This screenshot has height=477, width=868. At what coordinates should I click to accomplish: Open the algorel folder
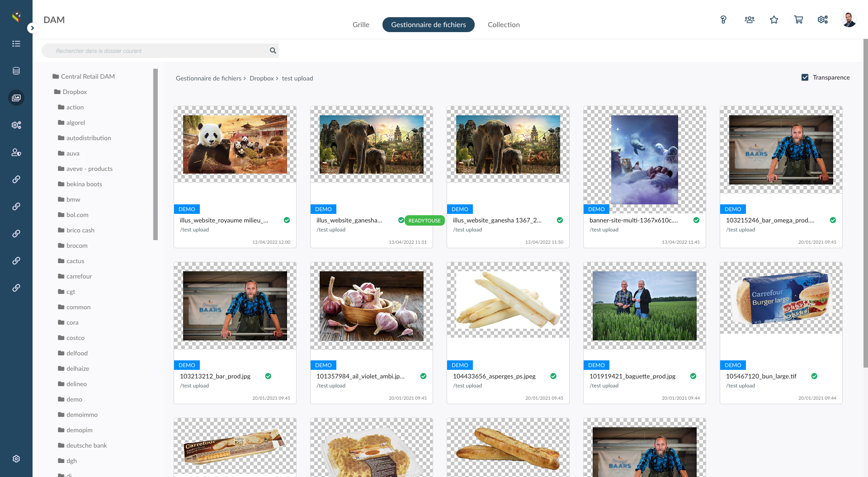[71, 123]
